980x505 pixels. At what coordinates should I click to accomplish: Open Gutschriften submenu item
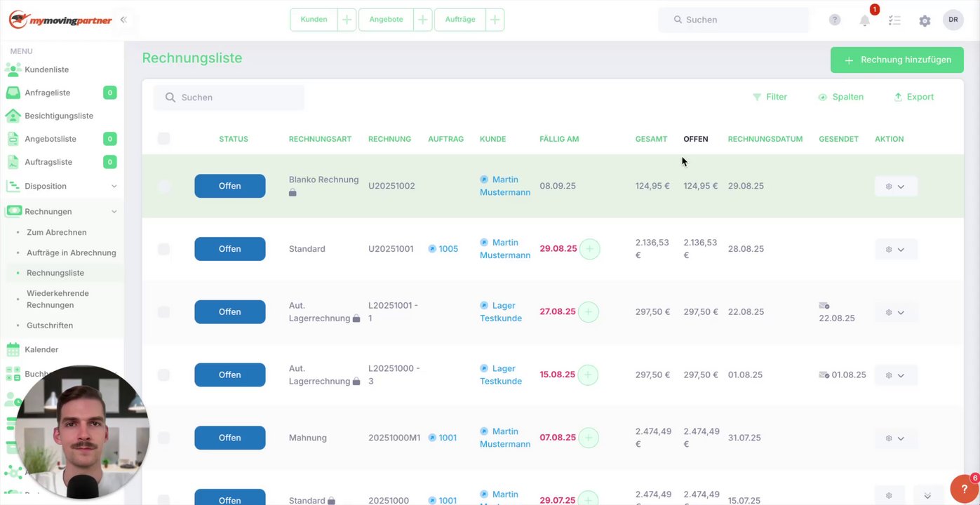click(50, 325)
